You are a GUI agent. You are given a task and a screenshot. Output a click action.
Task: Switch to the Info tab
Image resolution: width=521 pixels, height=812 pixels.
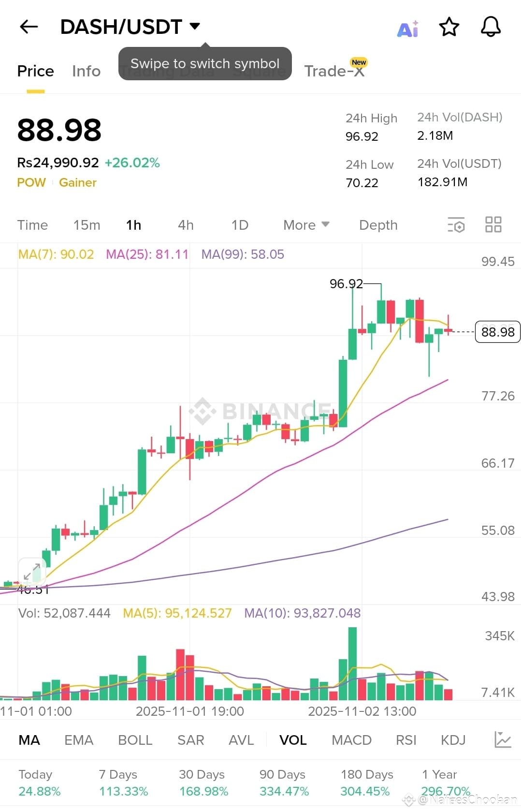(86, 71)
